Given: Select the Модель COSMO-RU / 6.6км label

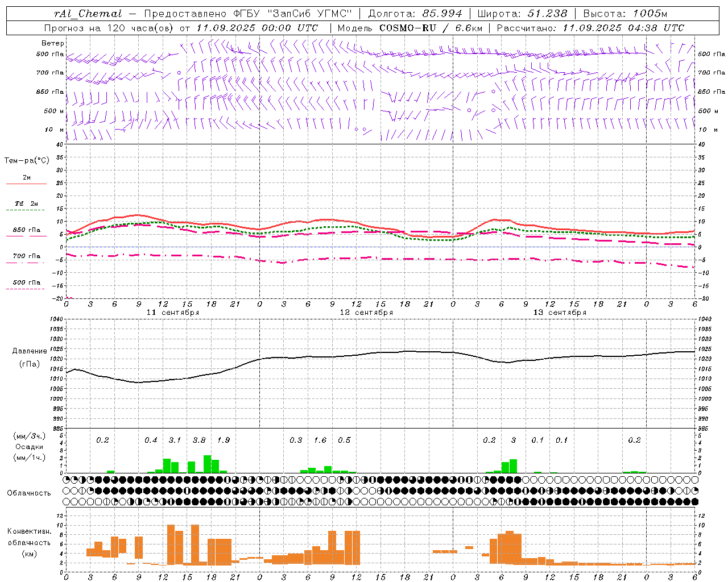Looking at the screenshot, I should [410, 28].
